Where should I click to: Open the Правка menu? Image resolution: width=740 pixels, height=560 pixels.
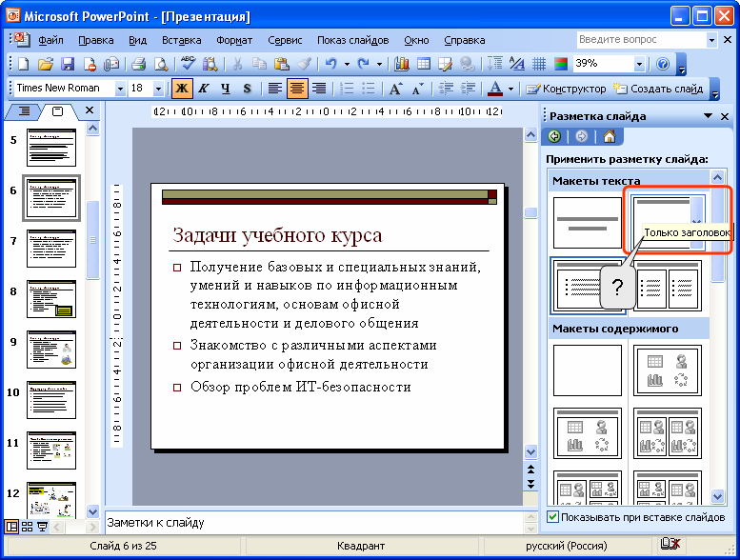tap(96, 40)
